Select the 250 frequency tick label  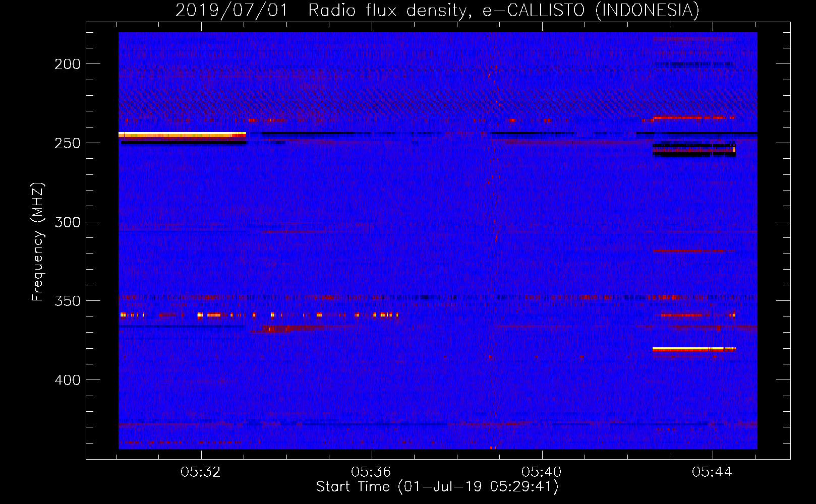coord(68,143)
